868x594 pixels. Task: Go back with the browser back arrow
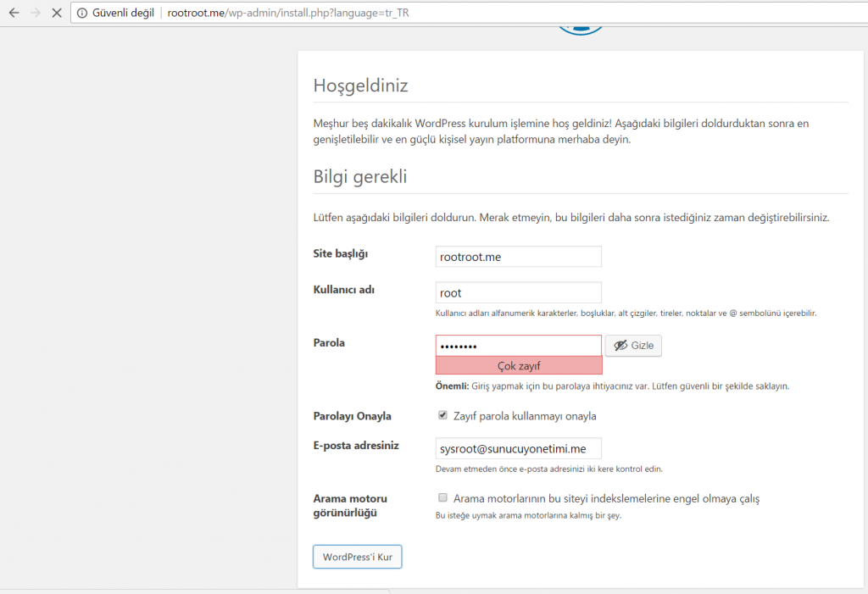coord(14,12)
